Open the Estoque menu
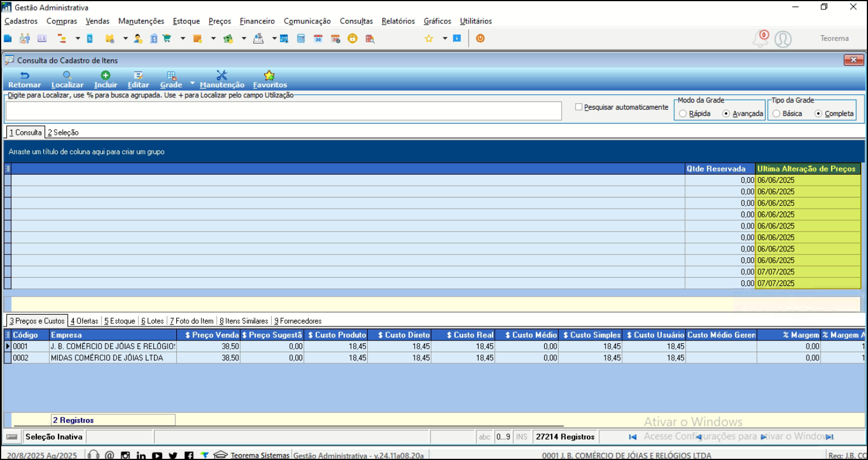 click(x=186, y=21)
